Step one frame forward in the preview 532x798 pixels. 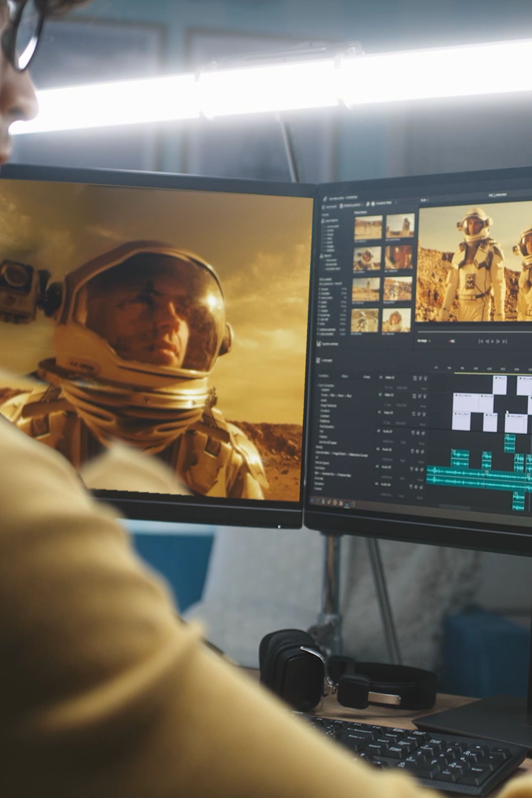[498, 341]
